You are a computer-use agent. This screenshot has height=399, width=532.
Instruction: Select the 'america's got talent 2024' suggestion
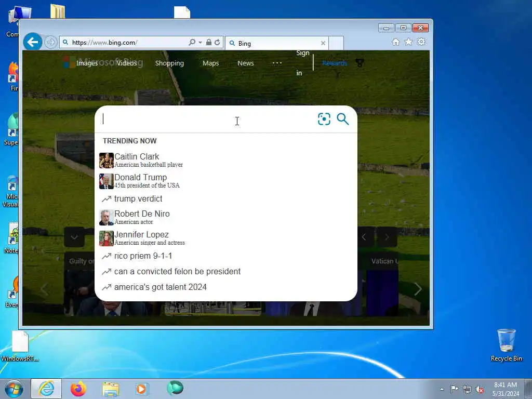pos(225,287)
